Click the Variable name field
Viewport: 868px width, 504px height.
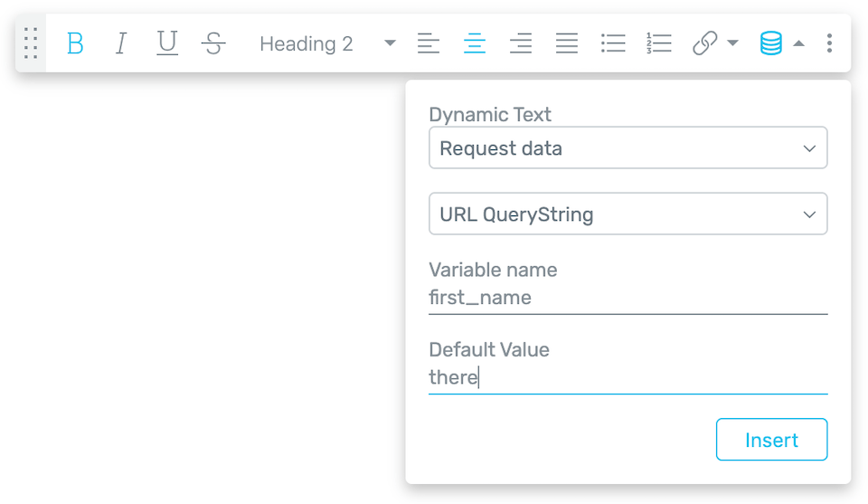click(627, 298)
